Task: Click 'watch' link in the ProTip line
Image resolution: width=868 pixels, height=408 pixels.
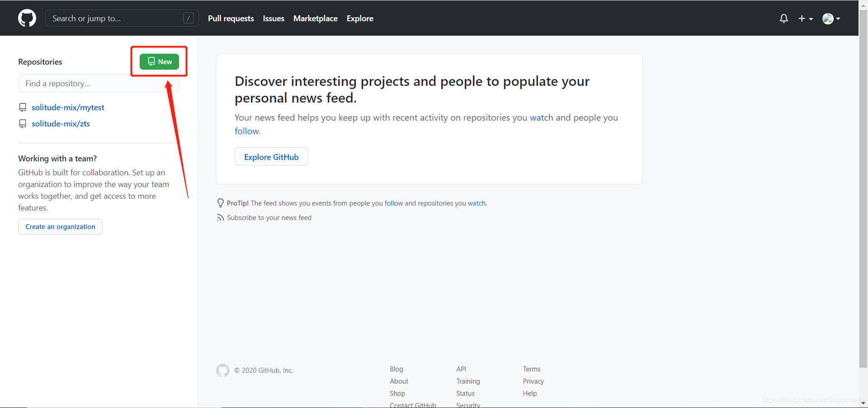Action: 476,203
